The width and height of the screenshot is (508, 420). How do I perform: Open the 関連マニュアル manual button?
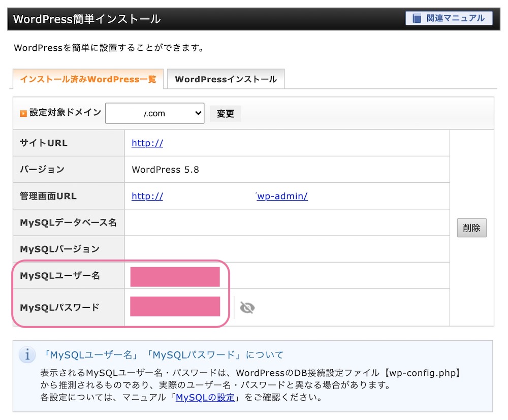[449, 18]
